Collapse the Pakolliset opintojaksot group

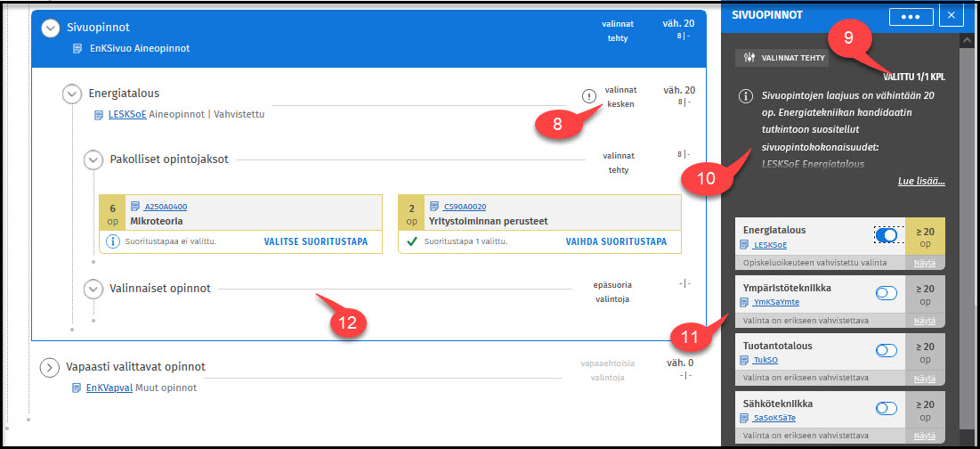click(x=93, y=159)
